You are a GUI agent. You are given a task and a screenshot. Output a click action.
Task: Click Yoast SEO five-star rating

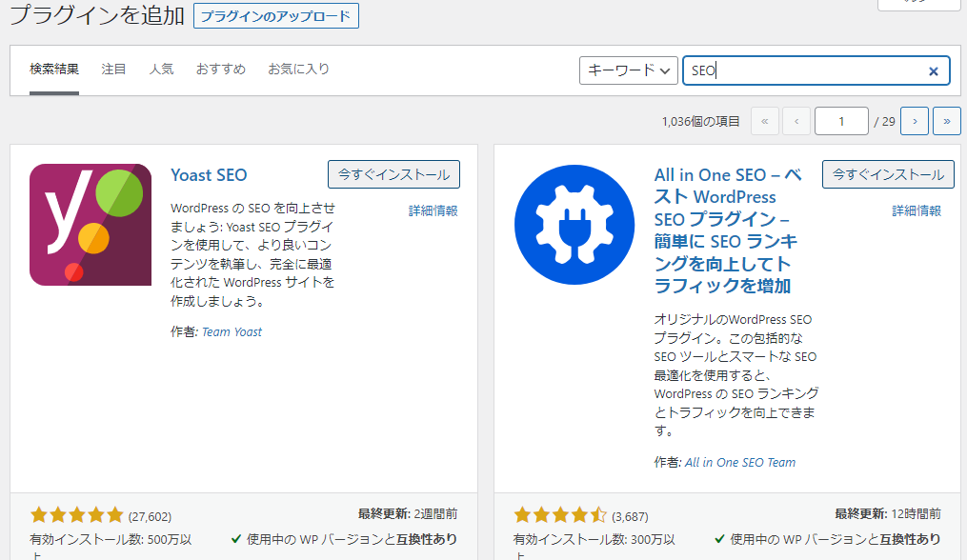(x=77, y=515)
